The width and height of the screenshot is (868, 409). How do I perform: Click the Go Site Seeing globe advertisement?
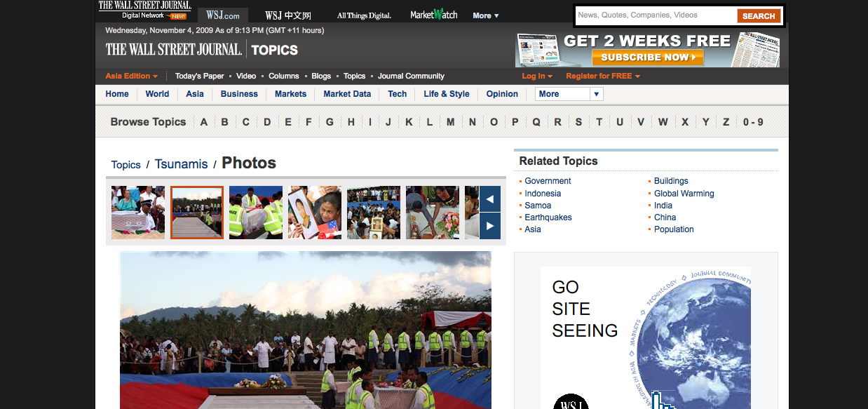[x=646, y=337]
